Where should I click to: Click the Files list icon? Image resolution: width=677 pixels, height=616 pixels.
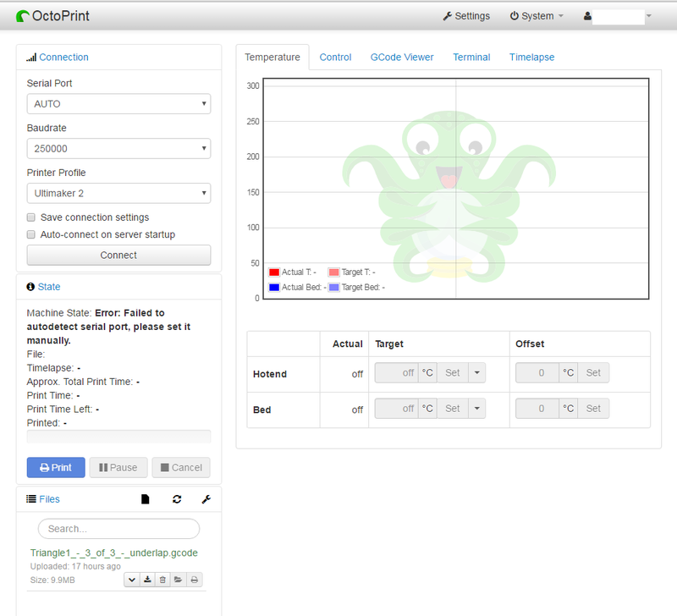pos(31,499)
